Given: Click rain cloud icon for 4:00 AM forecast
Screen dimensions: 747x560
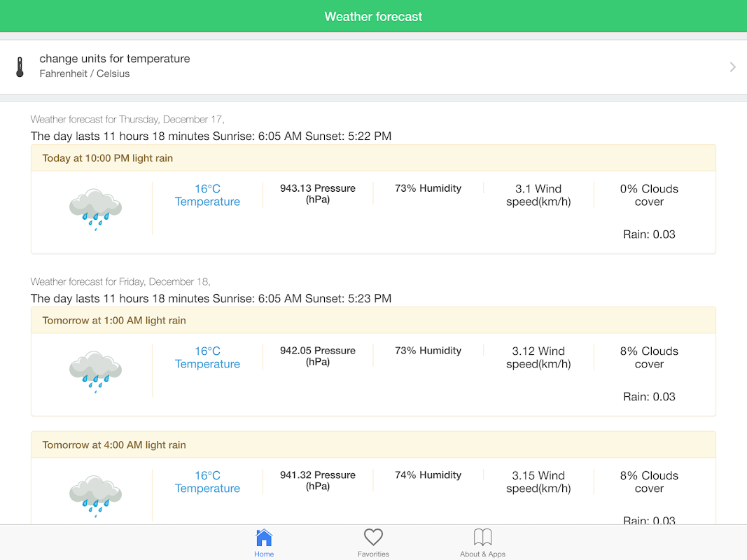Looking at the screenshot, I should [x=95, y=495].
